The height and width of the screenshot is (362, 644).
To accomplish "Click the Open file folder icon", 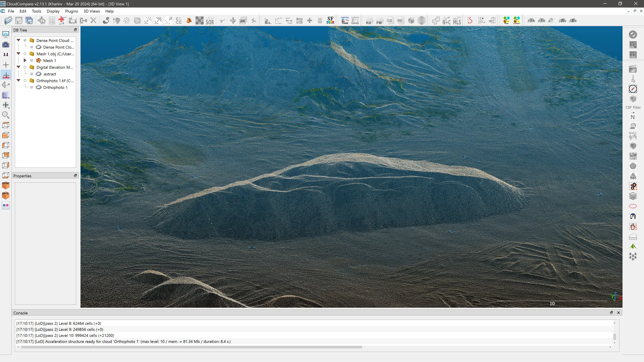I will 8,20.
